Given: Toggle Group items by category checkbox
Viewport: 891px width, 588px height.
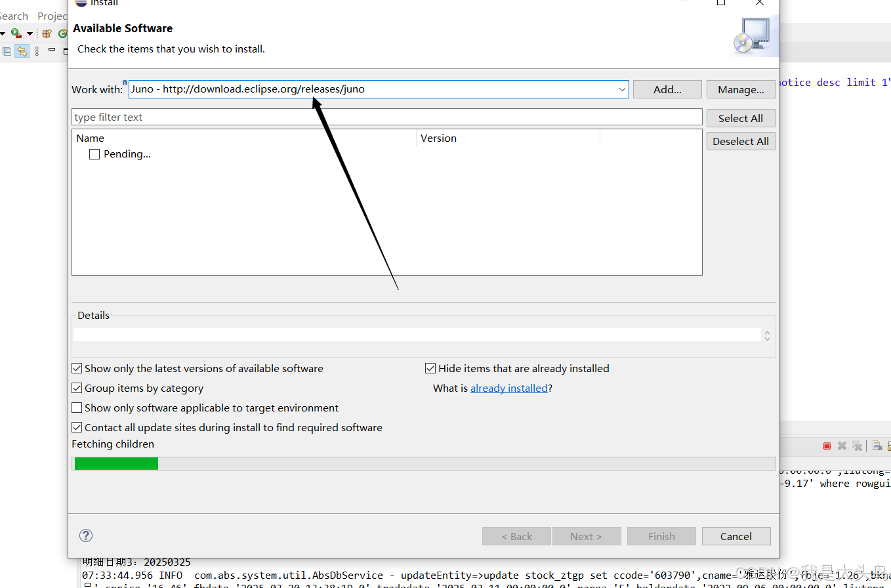Looking at the screenshot, I should pyautogui.click(x=77, y=388).
